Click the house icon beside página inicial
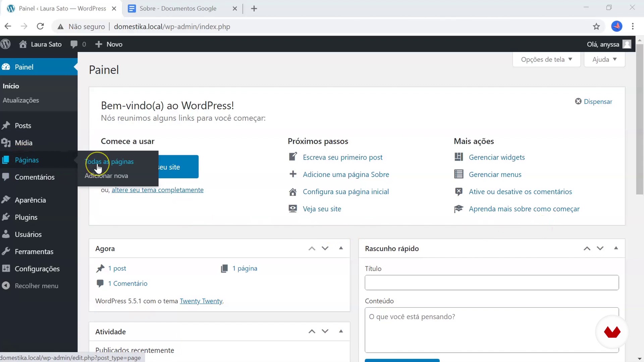 click(293, 192)
